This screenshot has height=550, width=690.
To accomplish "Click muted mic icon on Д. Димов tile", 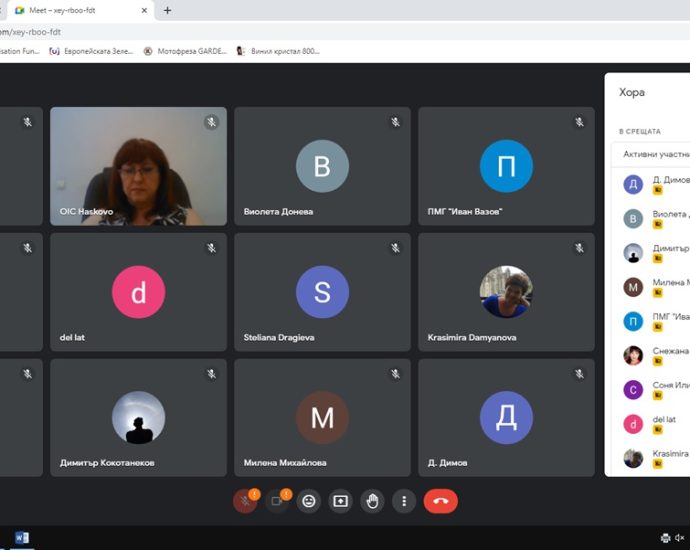I will (580, 374).
